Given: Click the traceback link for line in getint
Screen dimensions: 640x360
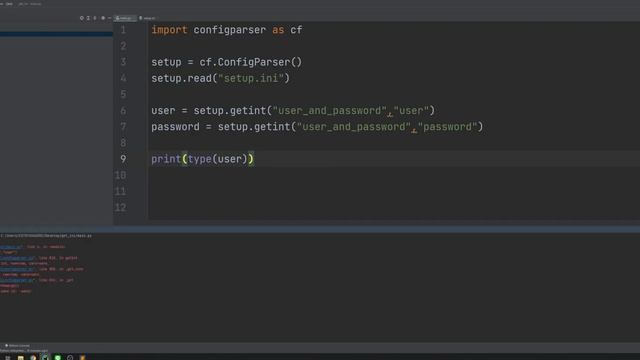Looking at the screenshot, I should click(18, 258).
